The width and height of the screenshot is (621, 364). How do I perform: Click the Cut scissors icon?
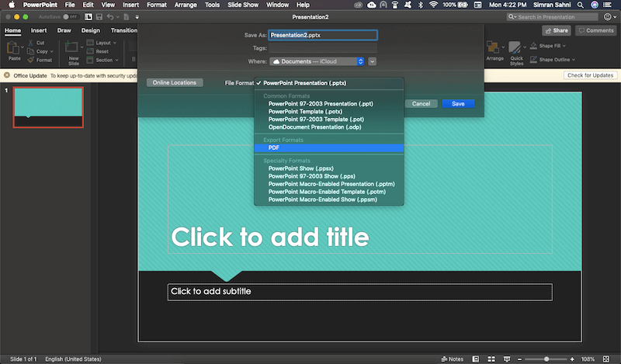[x=30, y=43]
